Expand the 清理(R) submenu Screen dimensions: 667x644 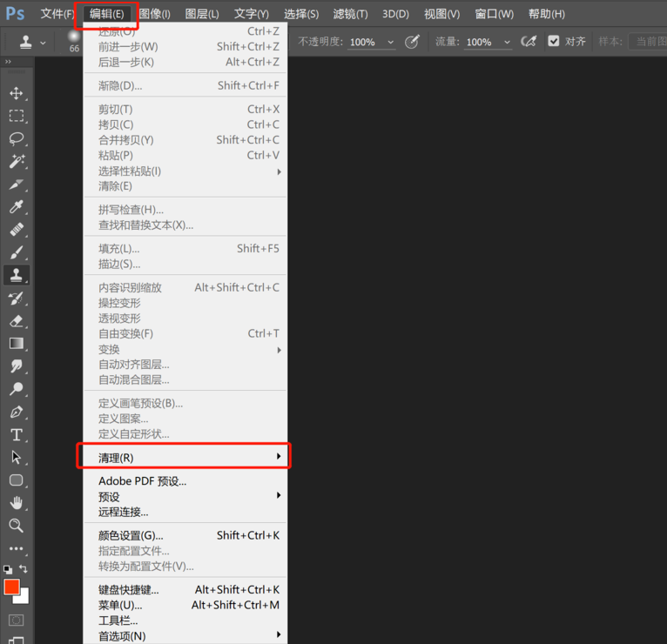(185, 458)
